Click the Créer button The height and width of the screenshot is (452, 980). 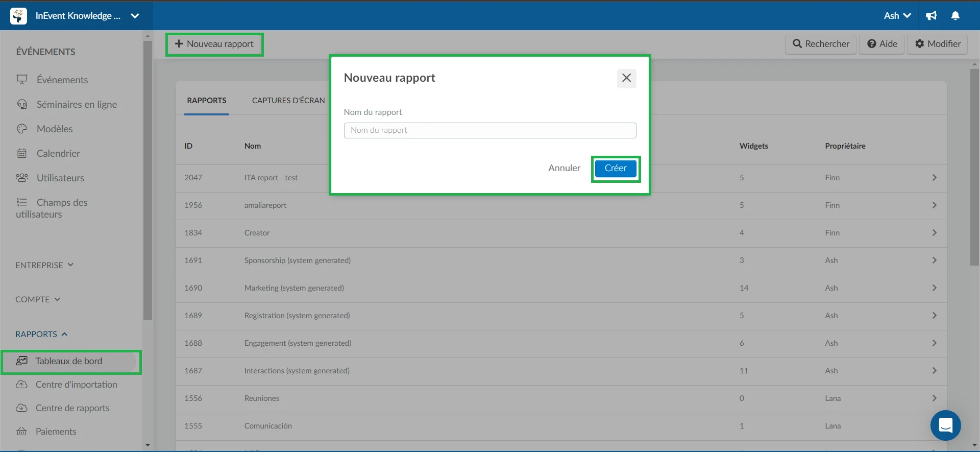[x=616, y=168]
